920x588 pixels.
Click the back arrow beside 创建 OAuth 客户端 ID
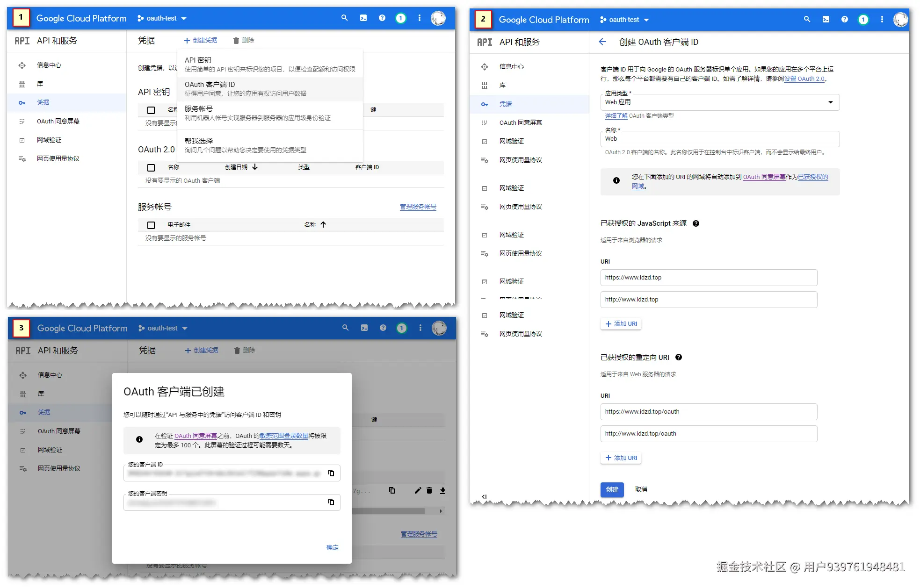point(602,42)
